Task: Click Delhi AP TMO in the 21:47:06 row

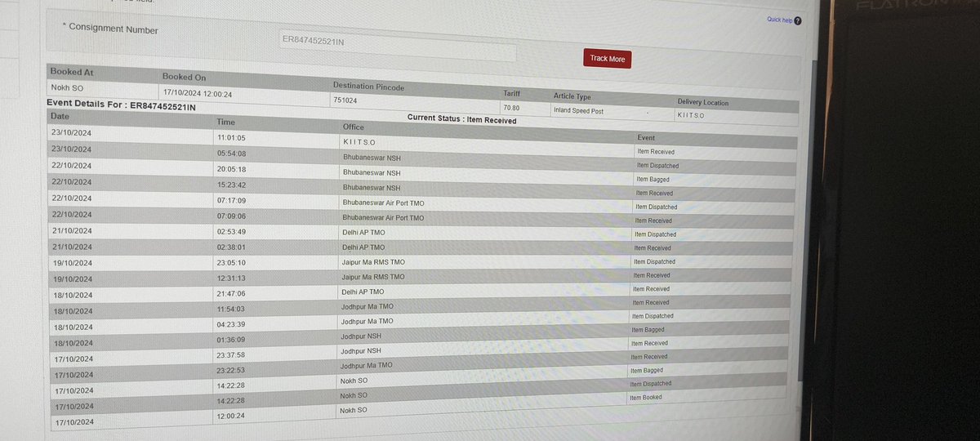Action: point(363,292)
